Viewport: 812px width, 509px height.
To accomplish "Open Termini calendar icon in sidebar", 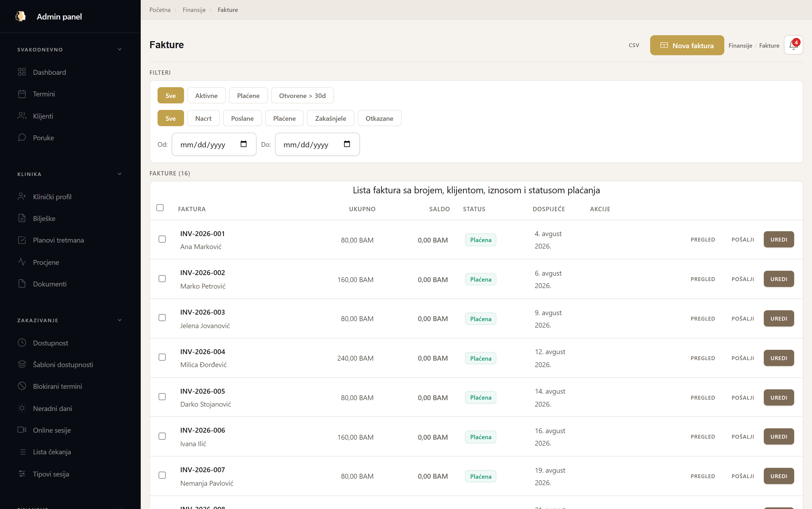I will 22,94.
